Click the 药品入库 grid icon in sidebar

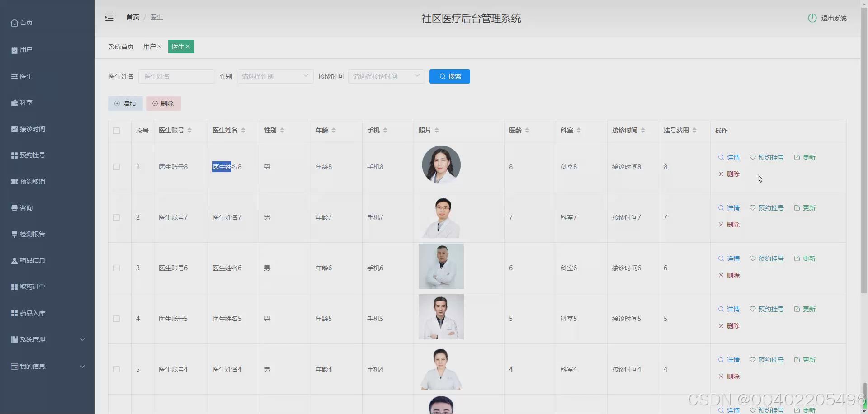14,313
